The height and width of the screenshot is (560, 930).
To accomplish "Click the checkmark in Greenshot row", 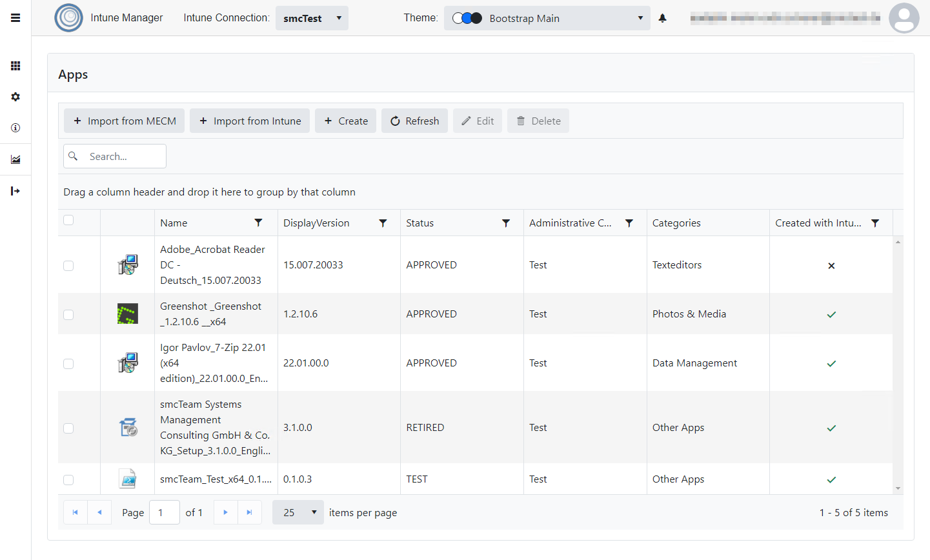I will click(831, 315).
